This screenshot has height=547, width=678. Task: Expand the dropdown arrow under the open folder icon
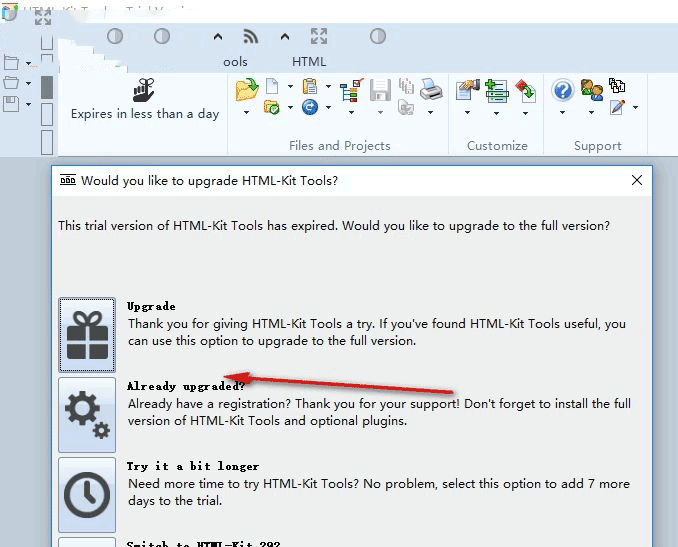point(246,113)
